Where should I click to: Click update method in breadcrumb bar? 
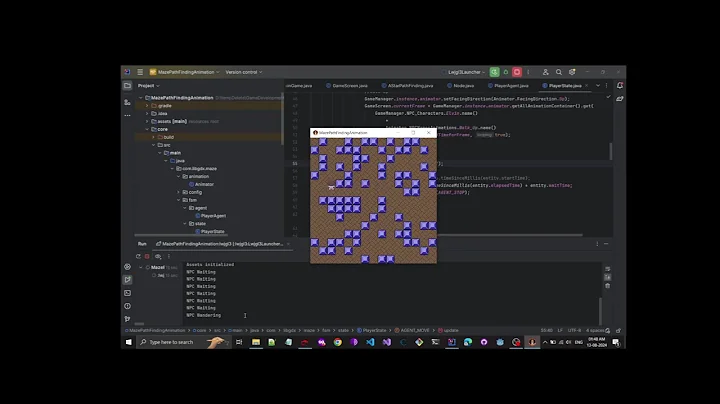(x=448, y=330)
